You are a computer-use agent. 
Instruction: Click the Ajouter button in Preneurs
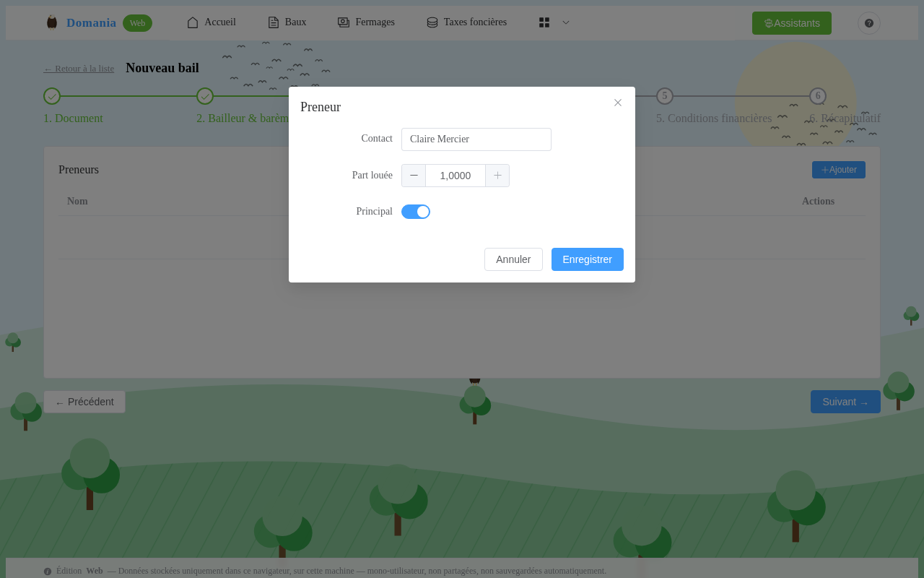coord(839,170)
